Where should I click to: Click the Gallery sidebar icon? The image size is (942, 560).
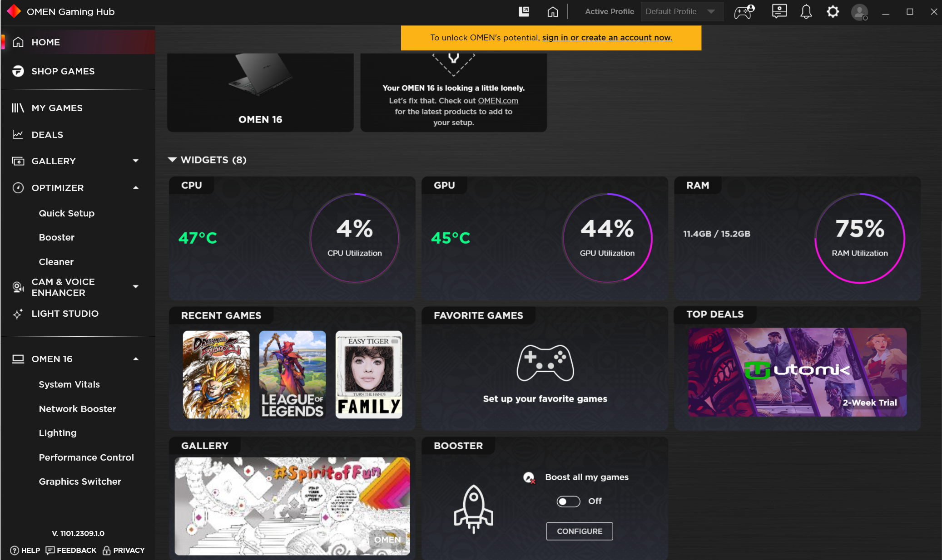click(18, 161)
